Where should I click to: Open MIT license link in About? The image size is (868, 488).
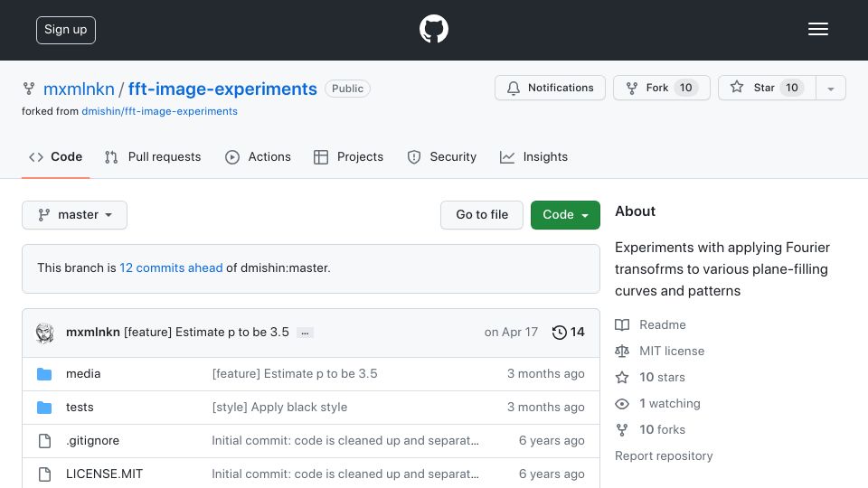[660, 352]
